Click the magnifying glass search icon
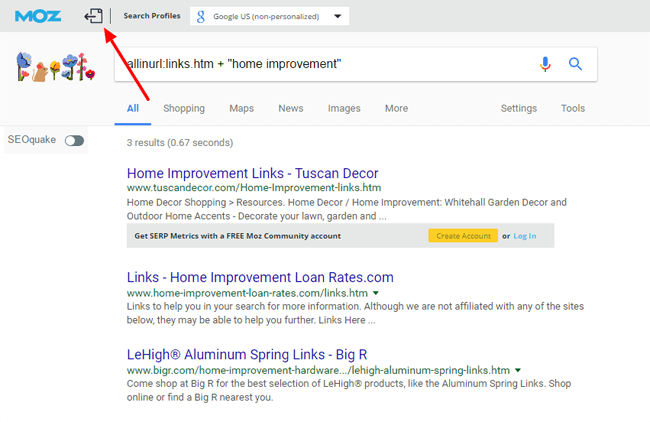 tap(575, 64)
